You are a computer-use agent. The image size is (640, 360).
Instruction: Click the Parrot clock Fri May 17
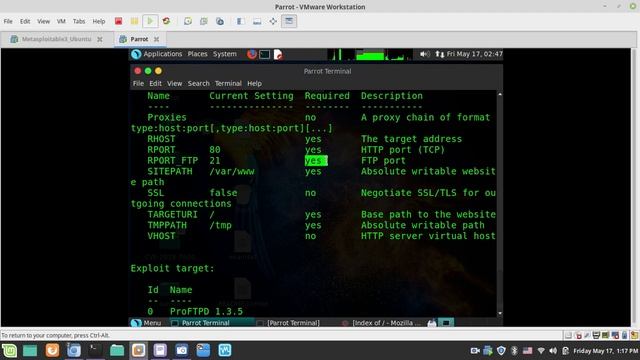(x=475, y=54)
